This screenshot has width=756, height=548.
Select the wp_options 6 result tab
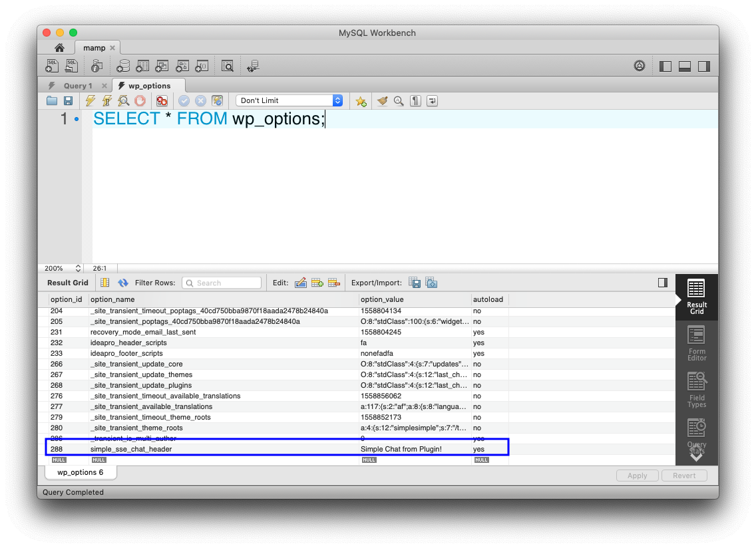(x=81, y=472)
